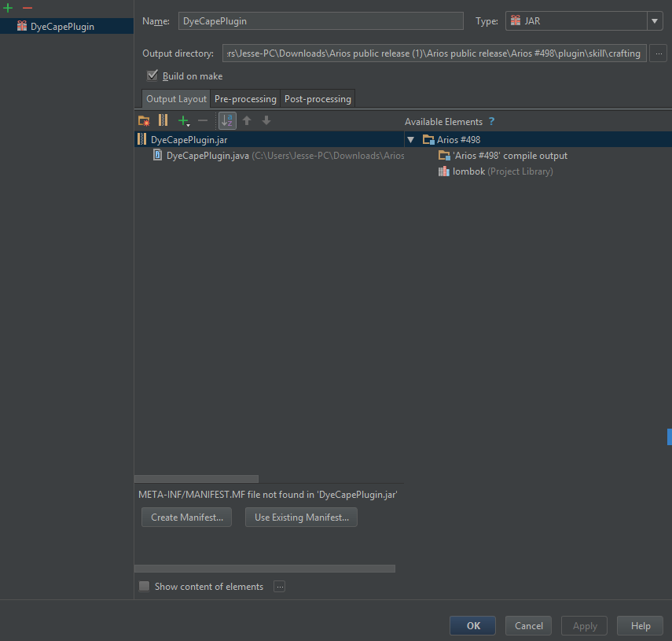Click the MANIFEST.MF not found message

pos(268,495)
